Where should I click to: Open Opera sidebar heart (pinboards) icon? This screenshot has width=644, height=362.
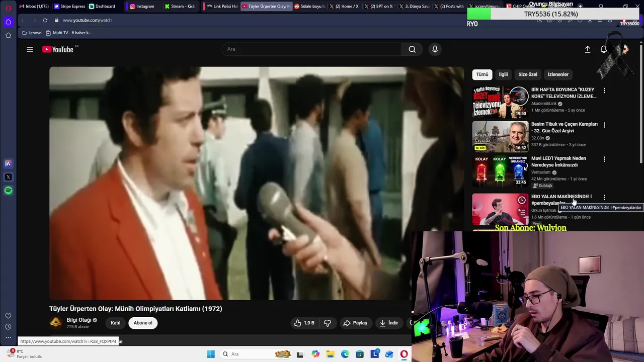click(8, 316)
